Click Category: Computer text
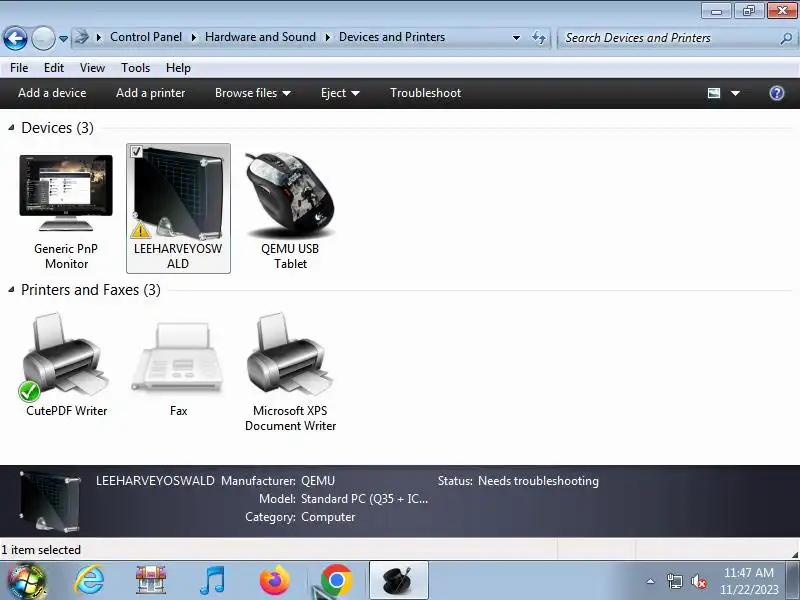800x600 pixels. point(300,517)
